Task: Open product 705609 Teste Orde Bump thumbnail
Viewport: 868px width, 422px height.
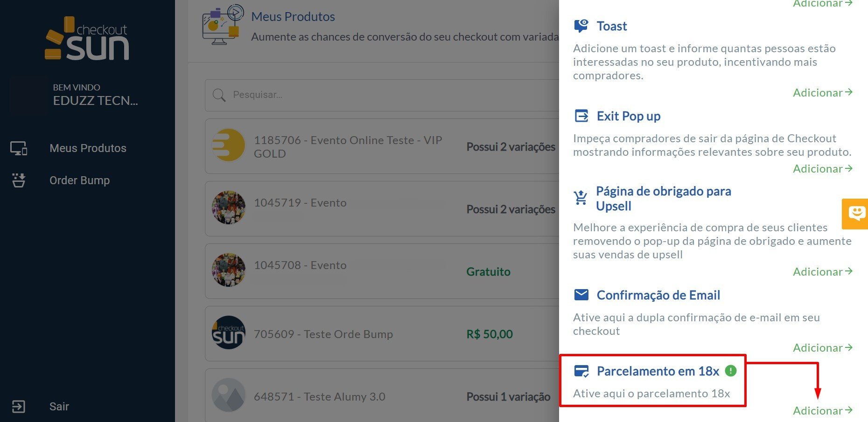Action: 229,333
